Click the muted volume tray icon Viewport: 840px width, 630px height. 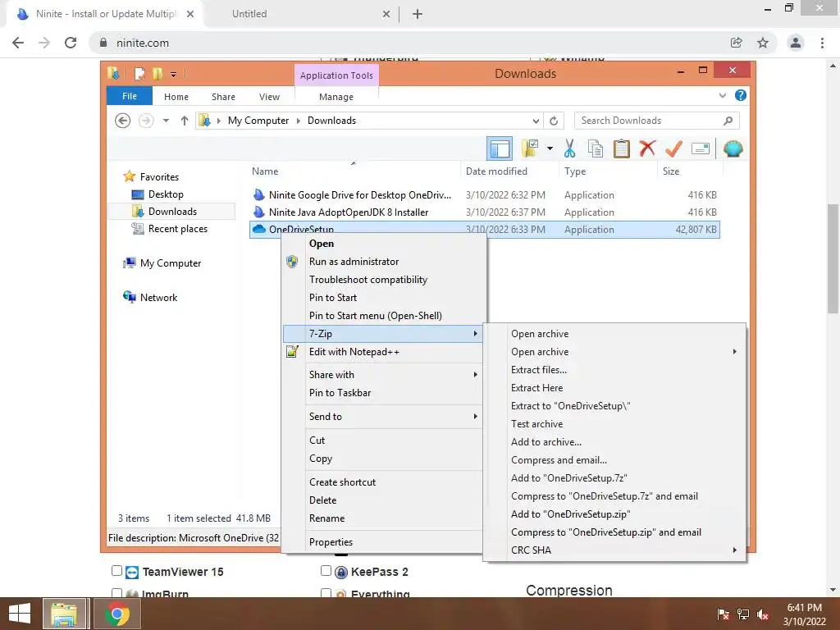click(x=763, y=614)
